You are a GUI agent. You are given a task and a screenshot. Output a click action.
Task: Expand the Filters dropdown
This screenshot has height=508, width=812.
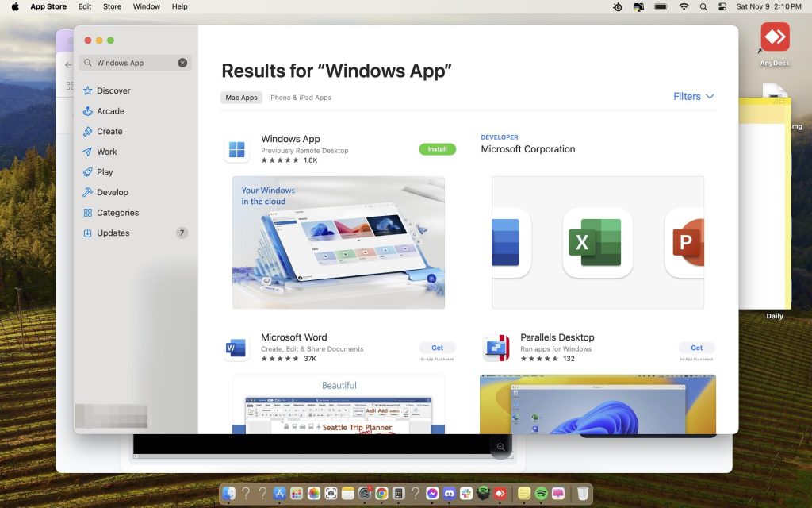coord(693,96)
